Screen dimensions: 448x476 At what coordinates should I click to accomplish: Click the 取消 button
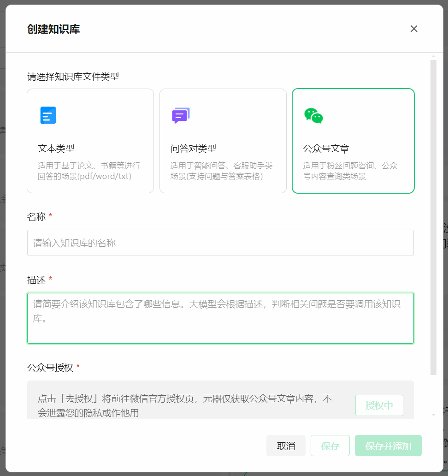click(286, 445)
